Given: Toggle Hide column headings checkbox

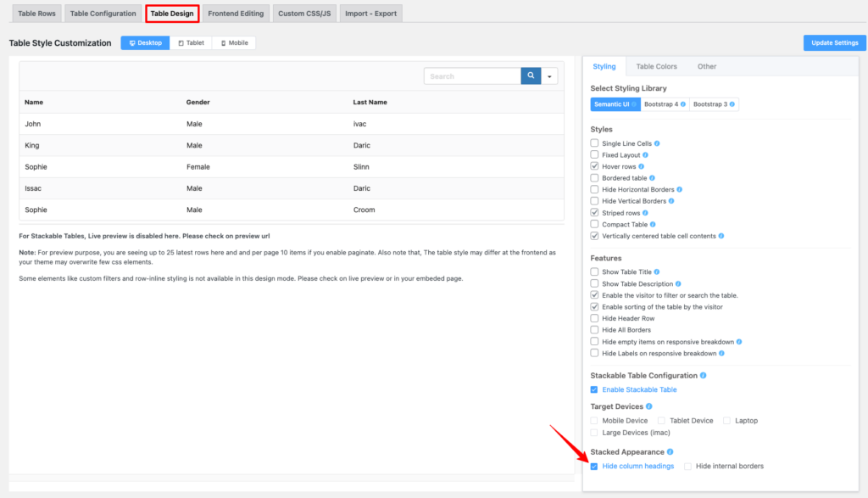Looking at the screenshot, I should pyautogui.click(x=594, y=467).
